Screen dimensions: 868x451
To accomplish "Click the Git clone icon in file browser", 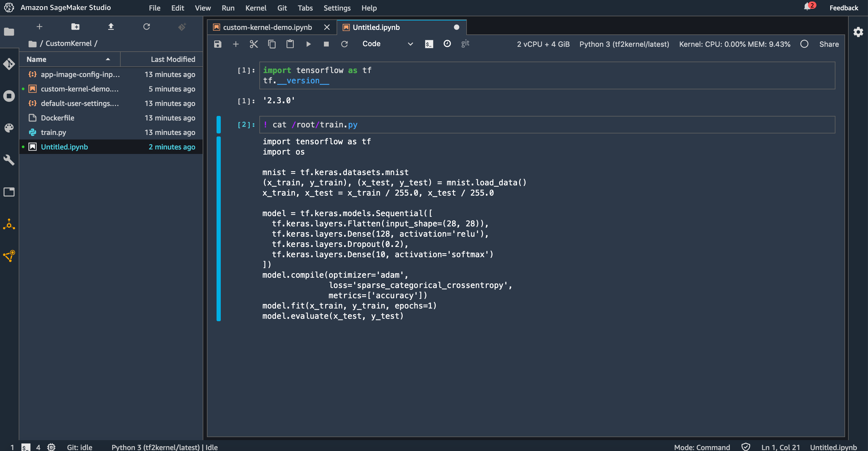I will click(182, 27).
